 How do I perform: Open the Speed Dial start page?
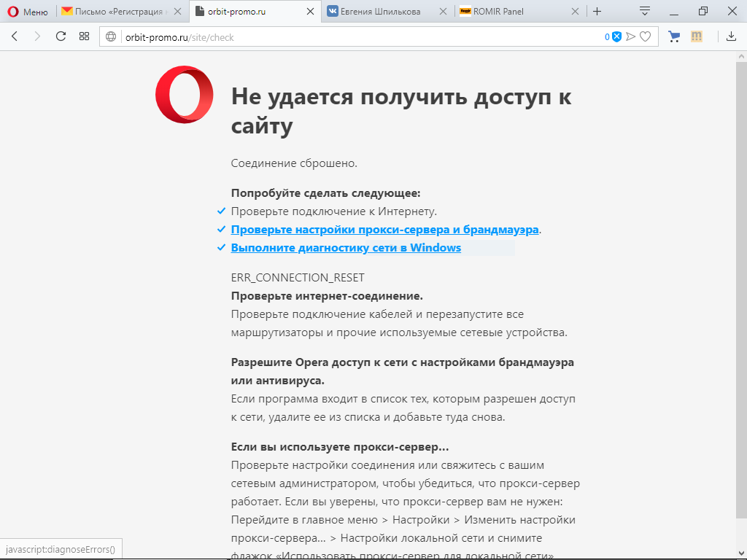85,36
